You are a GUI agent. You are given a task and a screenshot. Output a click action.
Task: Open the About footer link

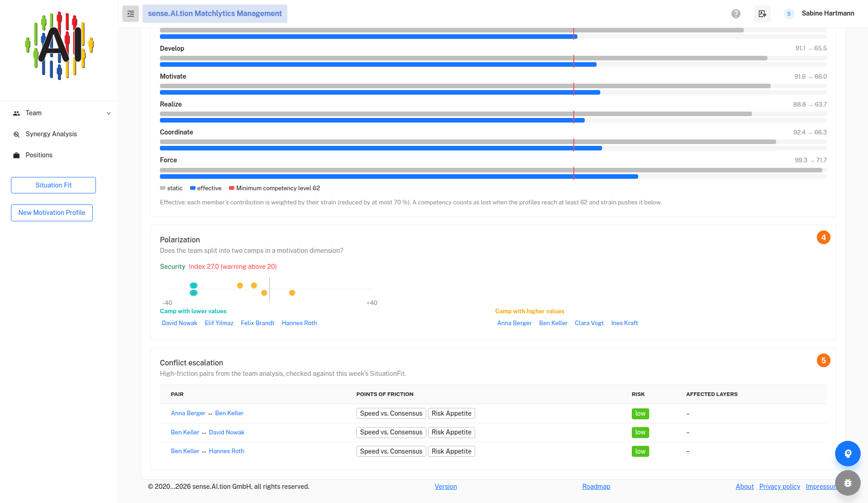click(x=745, y=487)
